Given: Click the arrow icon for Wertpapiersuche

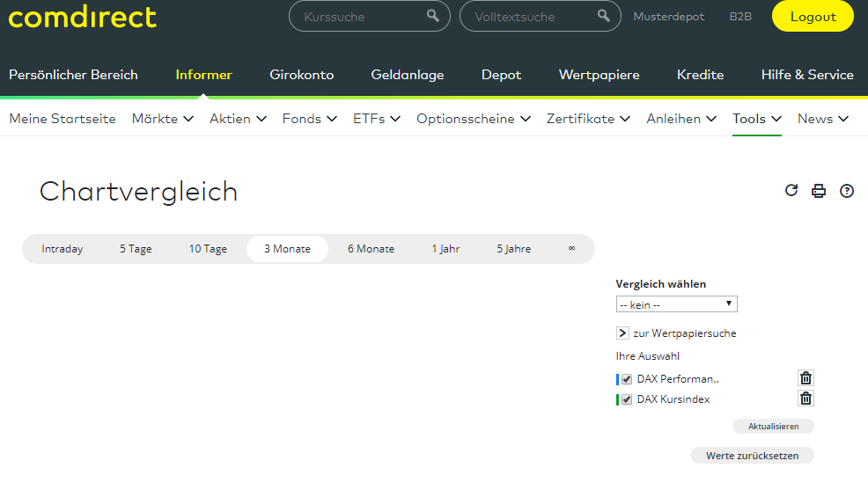Looking at the screenshot, I should (x=622, y=333).
